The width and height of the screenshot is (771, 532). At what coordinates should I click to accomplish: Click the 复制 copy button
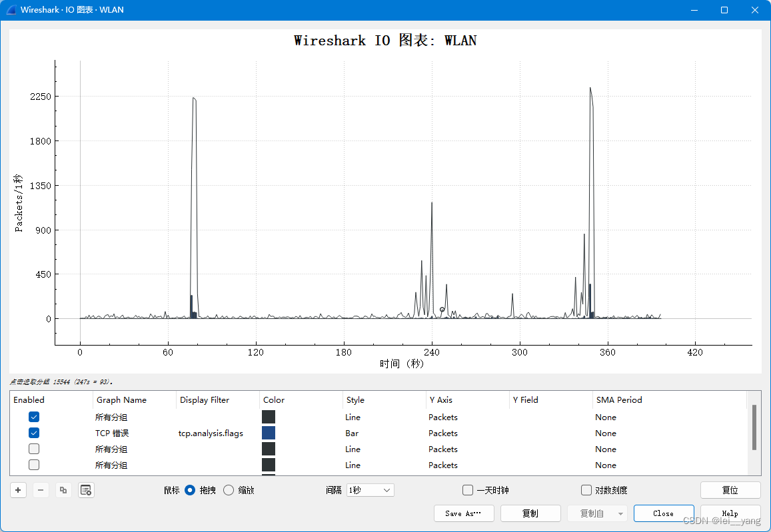(530, 513)
